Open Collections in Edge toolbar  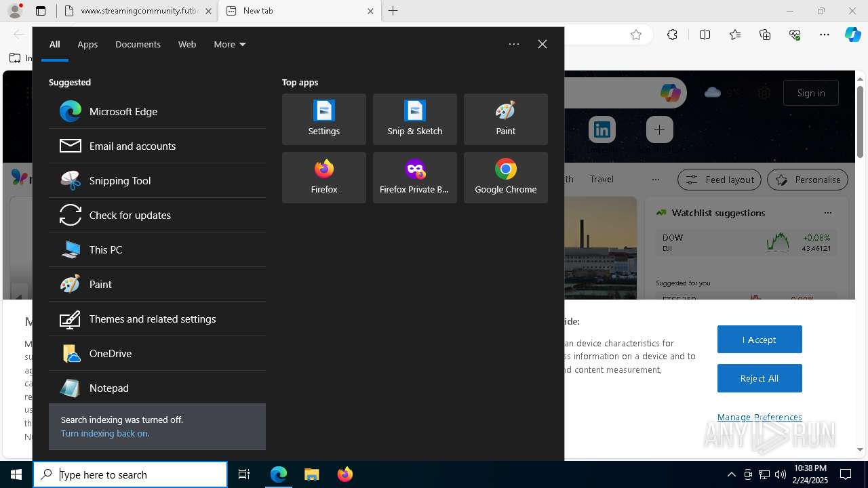[765, 35]
